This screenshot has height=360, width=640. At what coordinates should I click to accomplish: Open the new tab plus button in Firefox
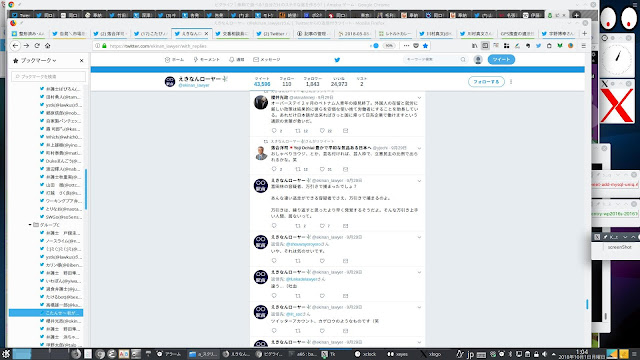tap(584, 33)
